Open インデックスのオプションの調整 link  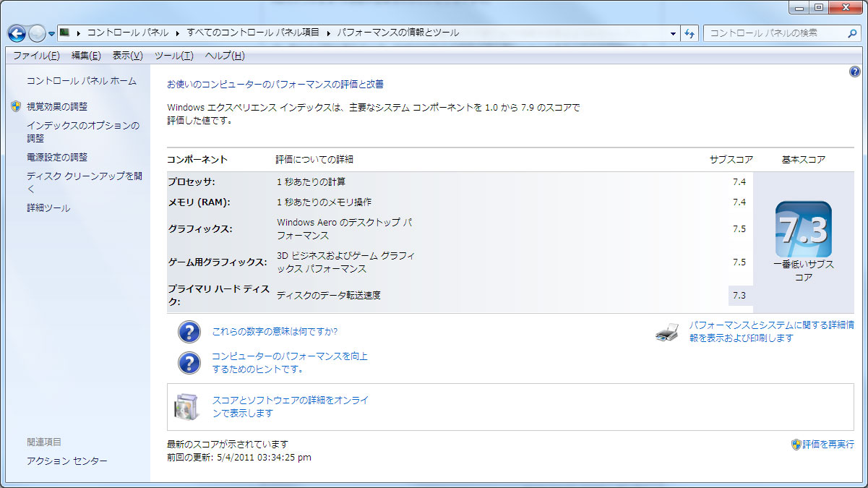coord(83,132)
